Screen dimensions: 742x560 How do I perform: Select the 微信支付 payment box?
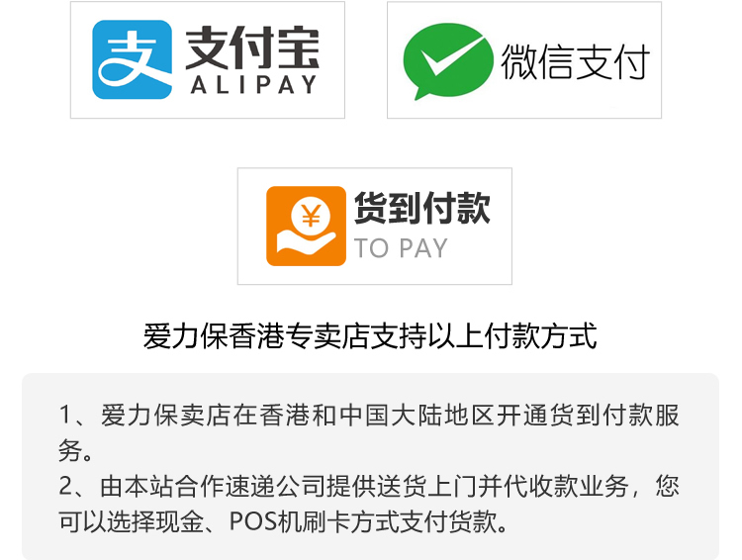524,60
